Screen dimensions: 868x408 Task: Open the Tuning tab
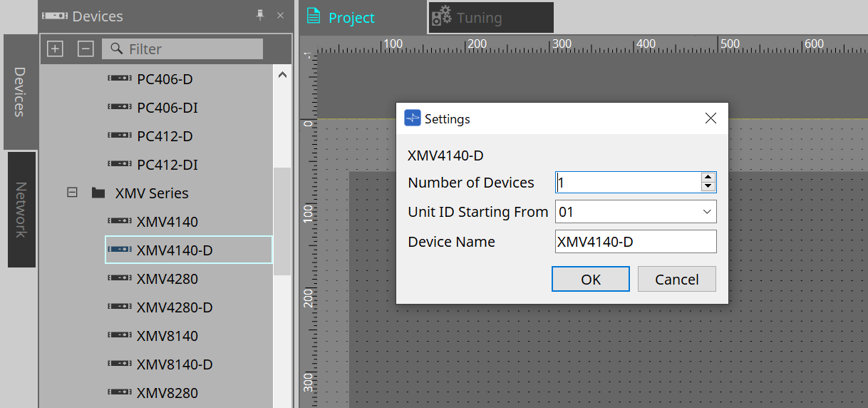[491, 18]
